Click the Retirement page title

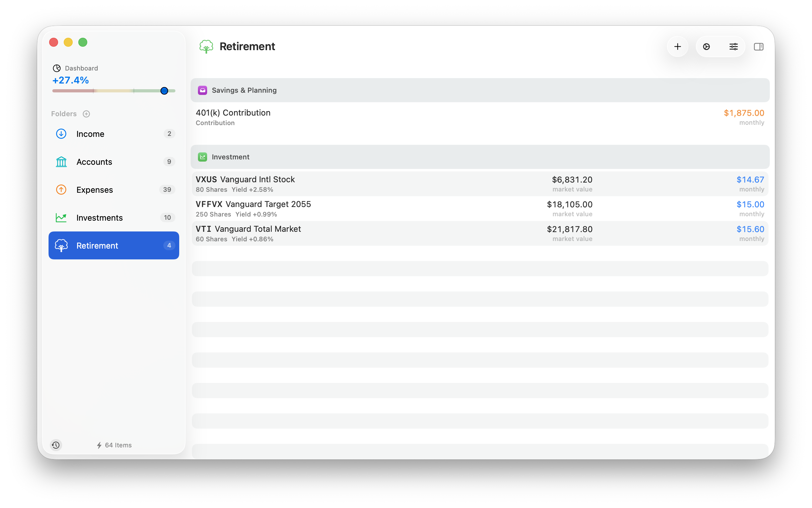coord(247,46)
